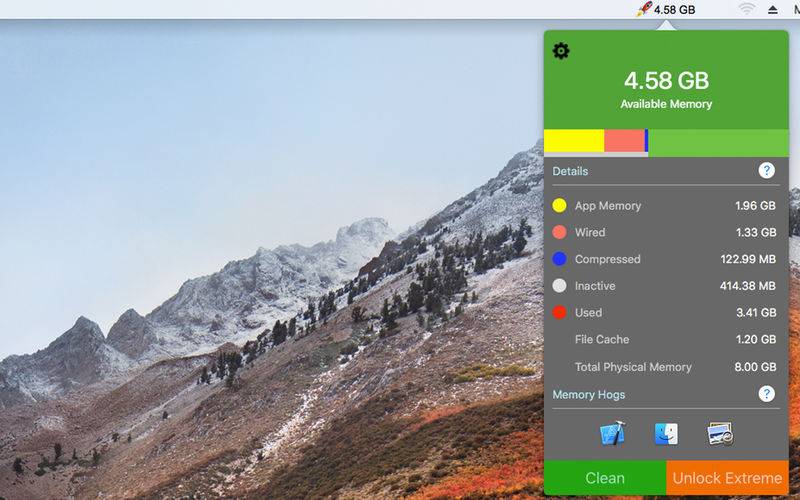Select the Xcode memory hog icon
This screenshot has width=800, height=500.
point(612,434)
